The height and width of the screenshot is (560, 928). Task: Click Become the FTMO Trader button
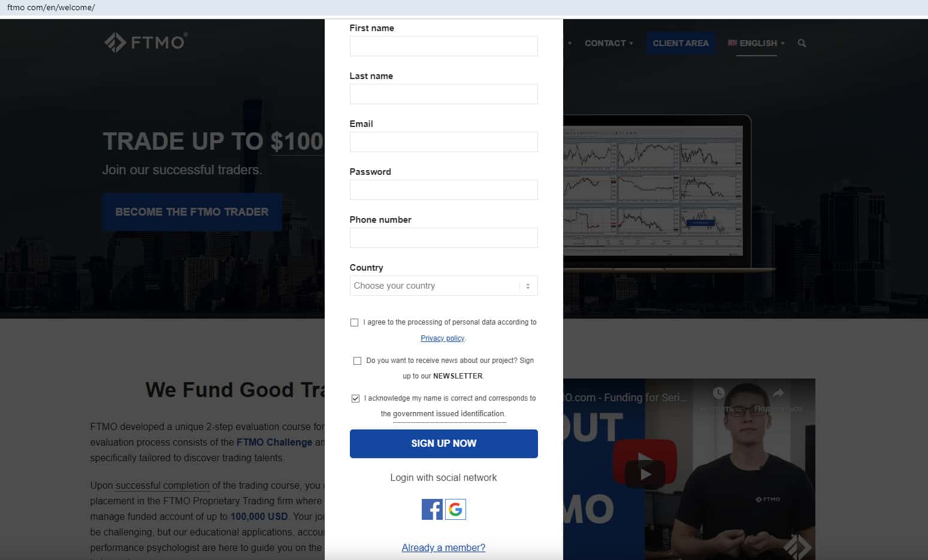(x=192, y=212)
